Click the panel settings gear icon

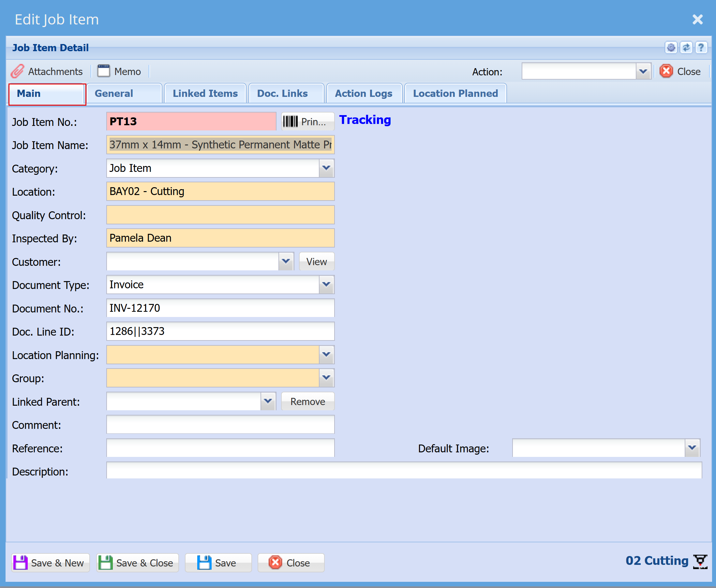671,48
